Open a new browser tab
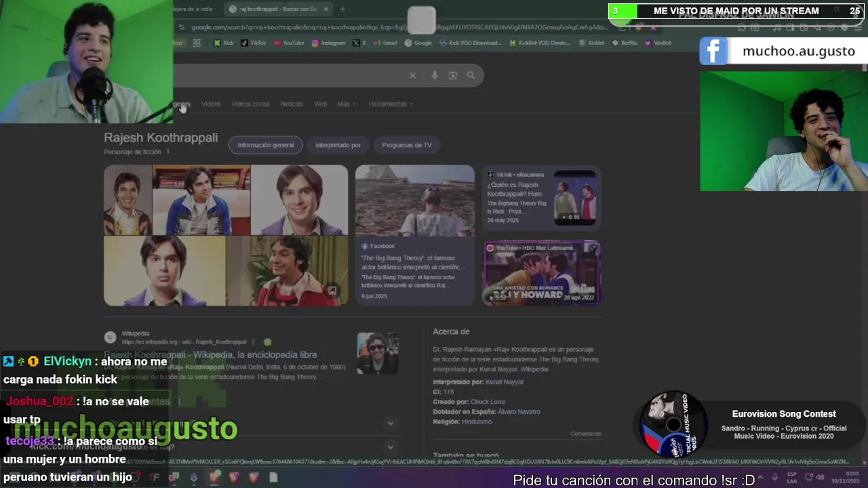This screenshot has width=868, height=488. pyautogui.click(x=342, y=9)
